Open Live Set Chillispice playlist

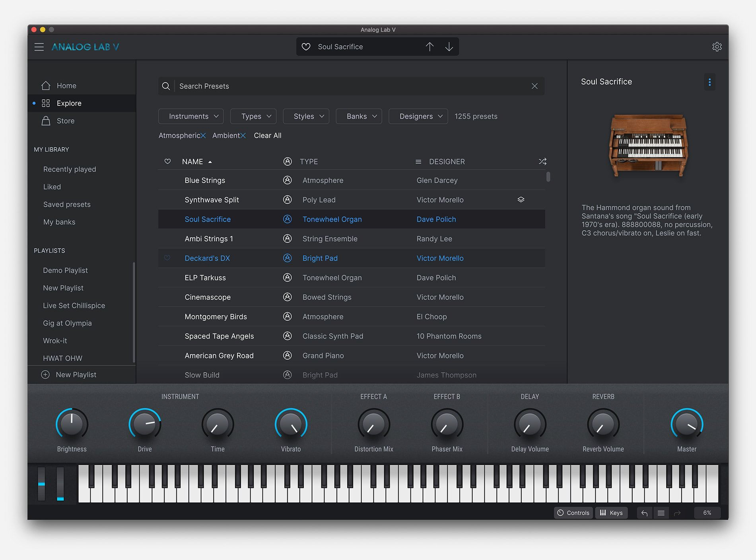pyautogui.click(x=74, y=306)
